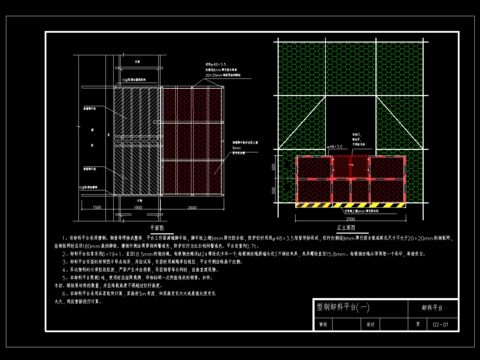Select the 2500 dimension under the elevation view

pos(350,219)
